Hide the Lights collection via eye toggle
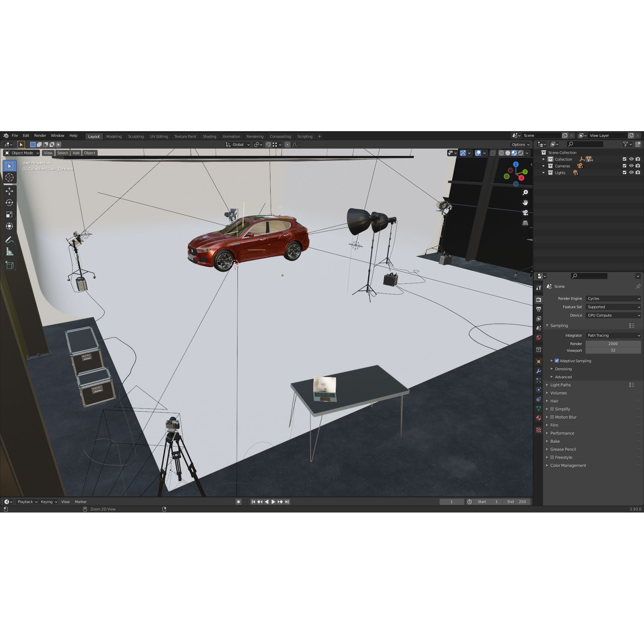Screen dimensions: 644x644 (632, 172)
